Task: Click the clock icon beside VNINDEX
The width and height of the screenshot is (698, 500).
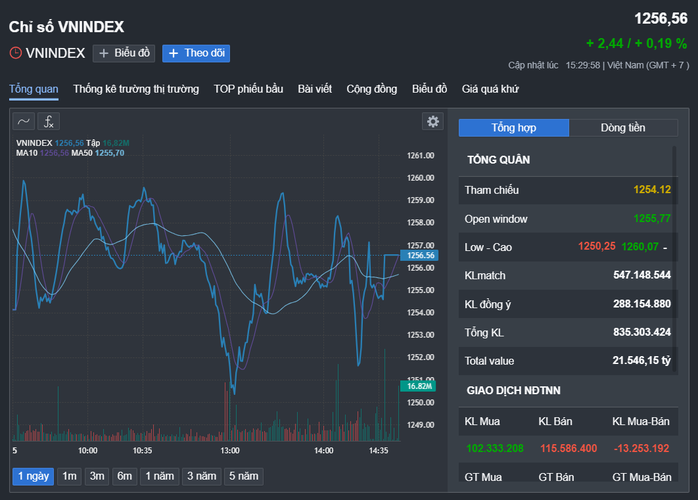Action: [x=16, y=53]
